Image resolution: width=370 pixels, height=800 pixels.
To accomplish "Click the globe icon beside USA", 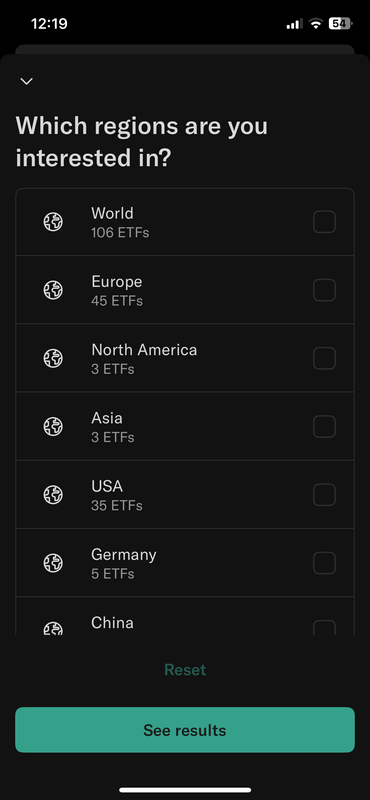I will (x=53, y=494).
